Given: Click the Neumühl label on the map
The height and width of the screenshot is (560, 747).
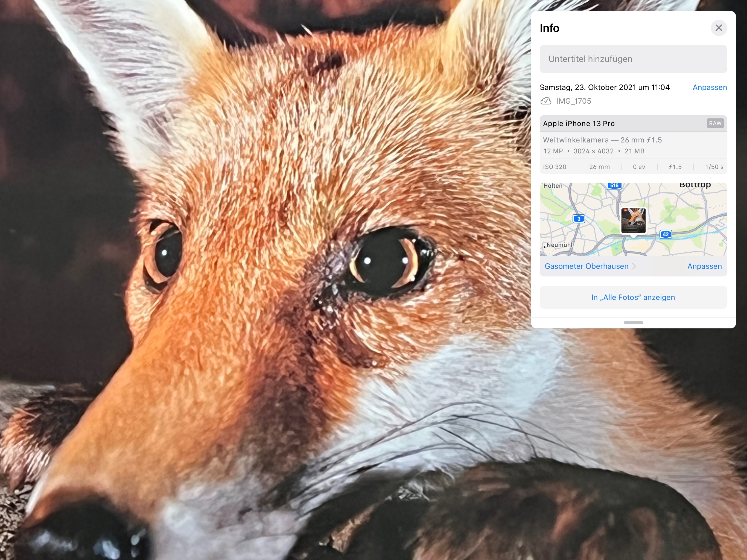Looking at the screenshot, I should tap(559, 245).
